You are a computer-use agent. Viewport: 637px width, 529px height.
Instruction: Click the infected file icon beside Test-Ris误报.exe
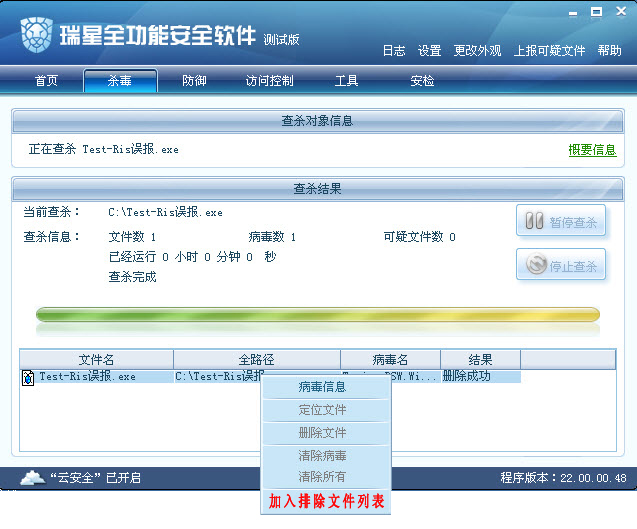28,377
